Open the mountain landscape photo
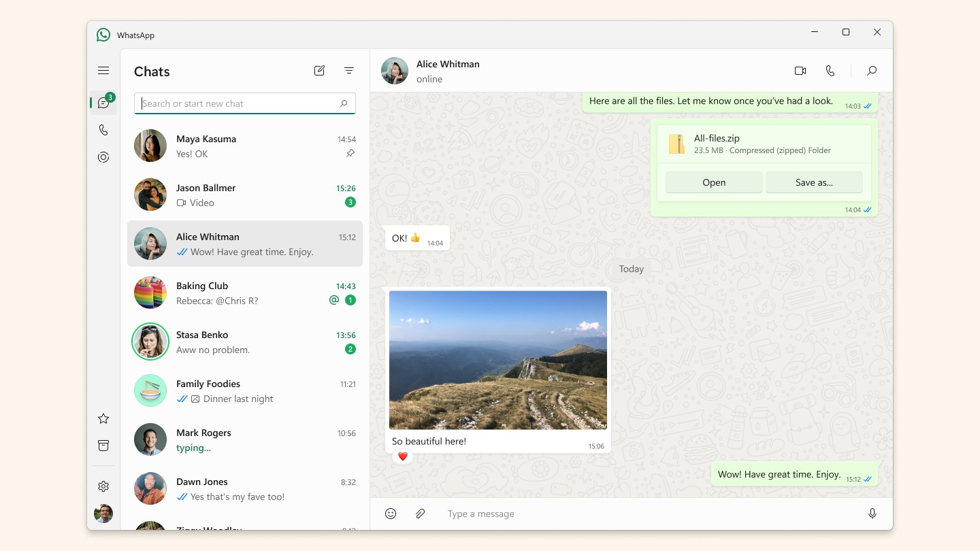980x551 pixels. coord(497,360)
